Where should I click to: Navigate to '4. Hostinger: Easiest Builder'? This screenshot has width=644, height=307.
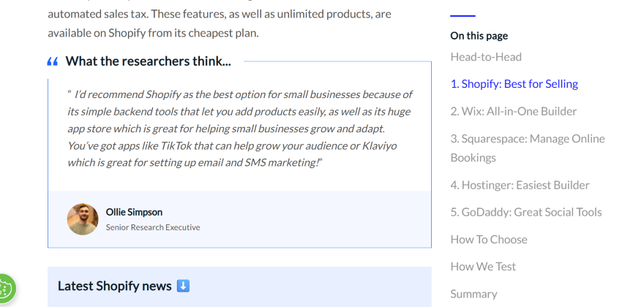(x=520, y=185)
